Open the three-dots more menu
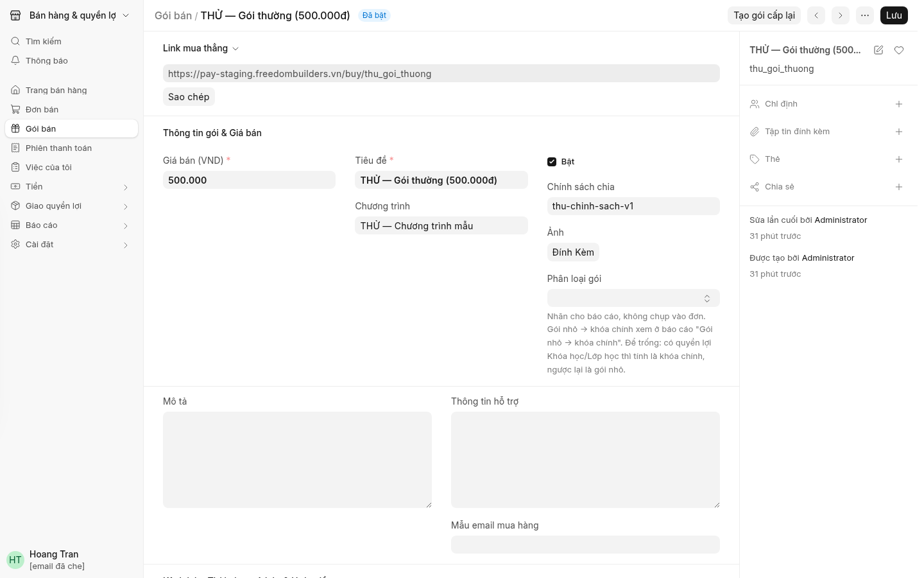Image resolution: width=924 pixels, height=578 pixels. 865,15
